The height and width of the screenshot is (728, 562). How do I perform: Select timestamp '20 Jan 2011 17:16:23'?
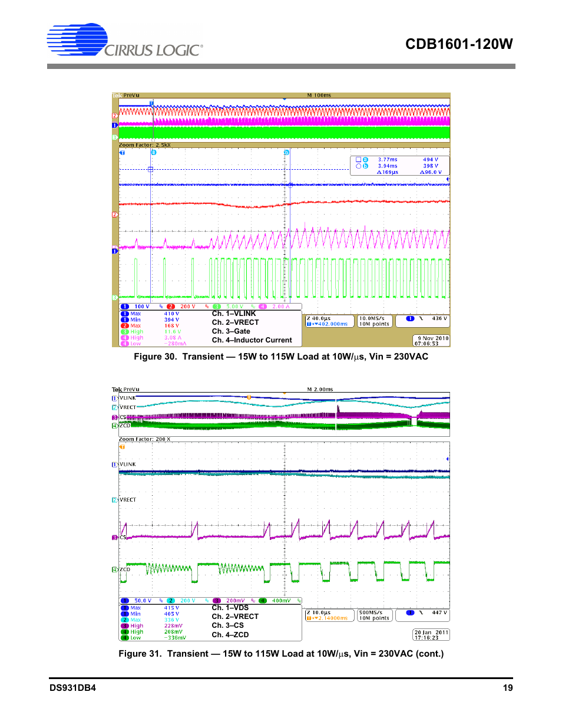coord(431,635)
